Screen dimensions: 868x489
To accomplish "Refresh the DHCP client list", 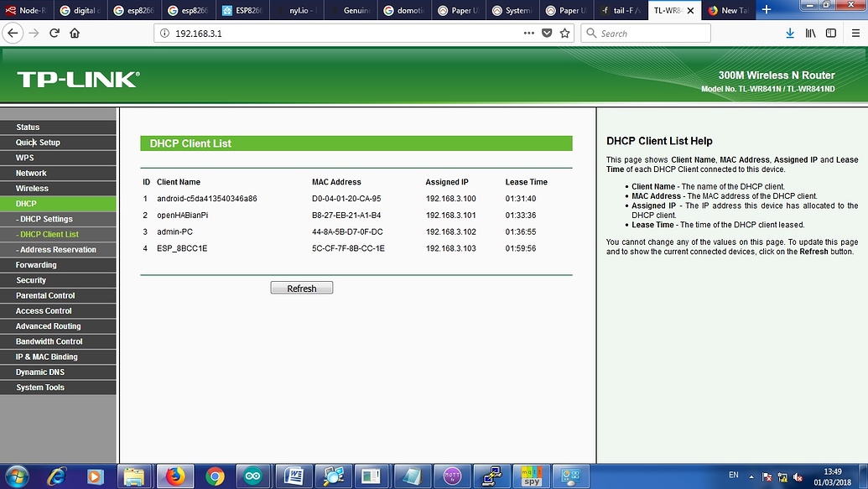I will (x=301, y=288).
